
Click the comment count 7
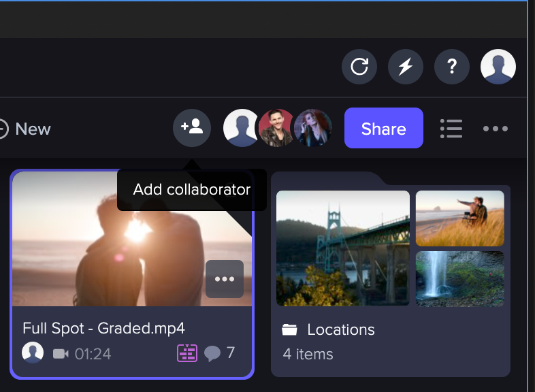231,353
